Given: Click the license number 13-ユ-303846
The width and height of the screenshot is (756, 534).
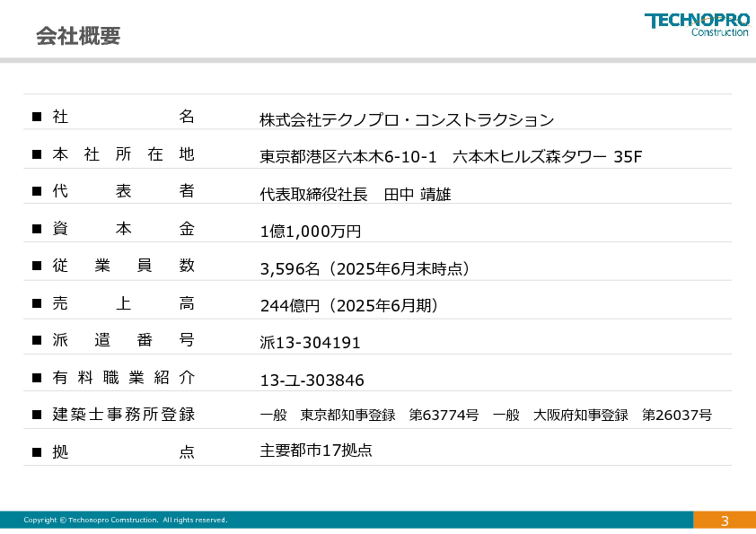Looking at the screenshot, I should click(x=312, y=381).
